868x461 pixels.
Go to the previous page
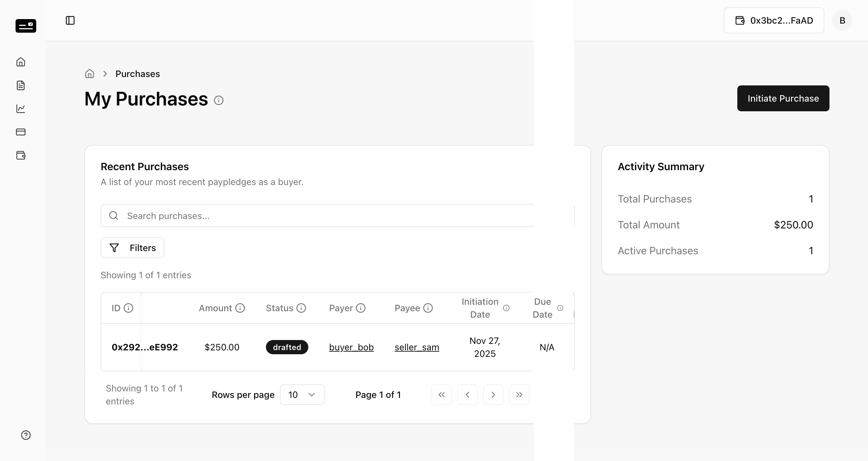[x=467, y=395]
